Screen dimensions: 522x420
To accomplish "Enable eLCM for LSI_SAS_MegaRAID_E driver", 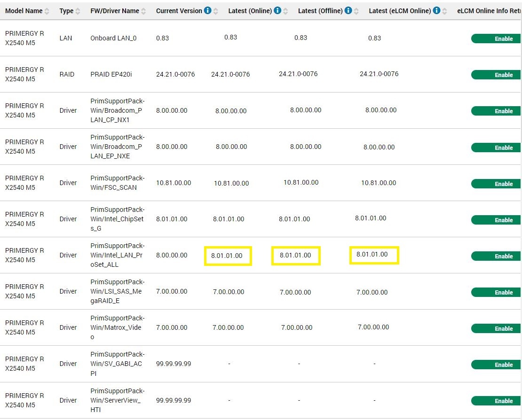I will [496, 292].
